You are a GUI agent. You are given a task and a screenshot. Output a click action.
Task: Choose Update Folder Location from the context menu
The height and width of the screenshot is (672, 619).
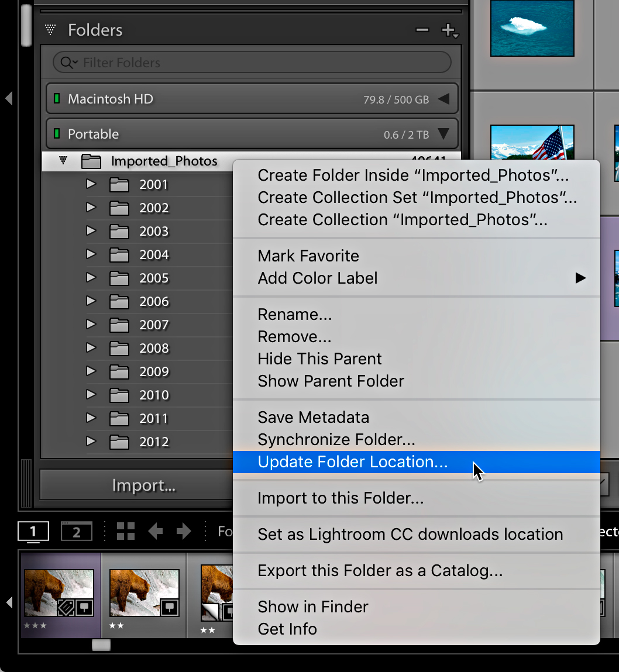pos(352,461)
